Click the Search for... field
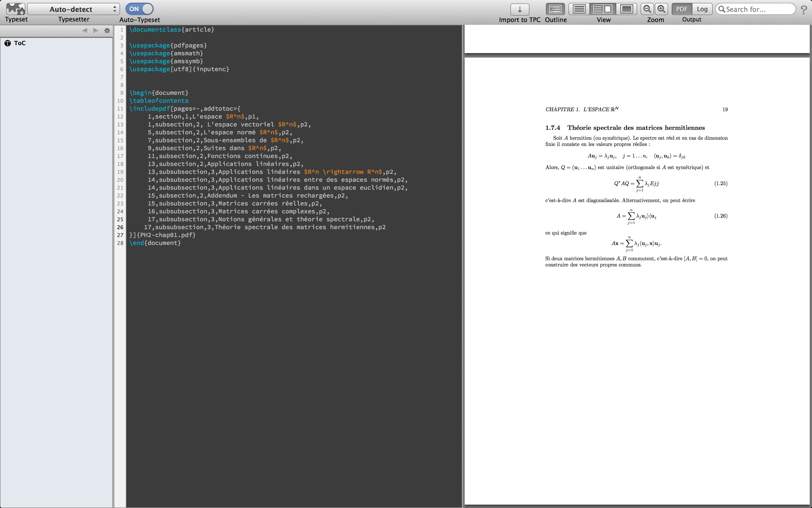This screenshot has height=508, width=812. click(x=755, y=9)
